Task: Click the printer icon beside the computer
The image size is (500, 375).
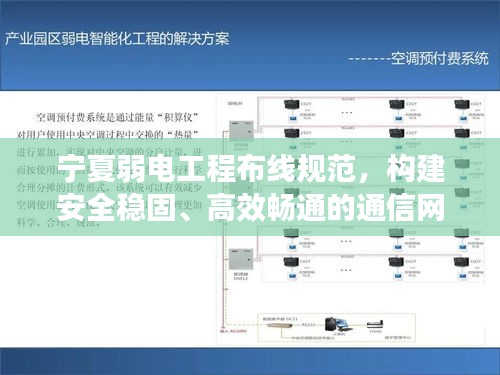Action: coord(375,324)
